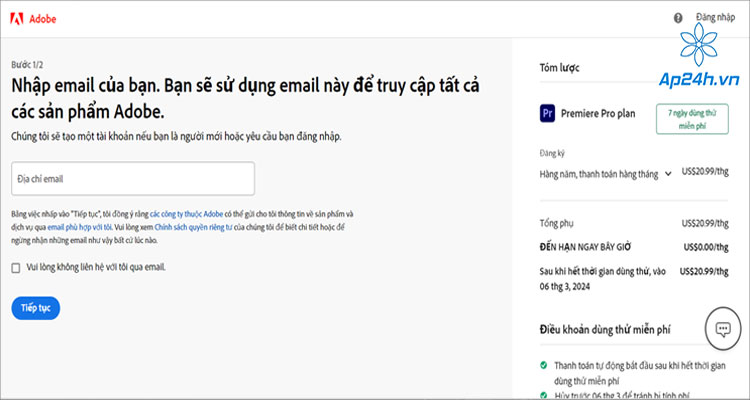Focus the Địa chỉ email input field

point(133,179)
